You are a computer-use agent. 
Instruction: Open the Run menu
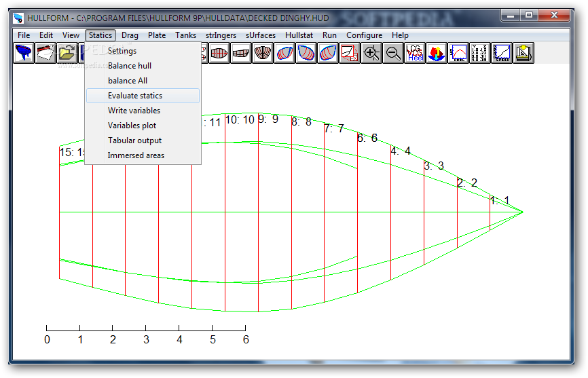pos(329,35)
